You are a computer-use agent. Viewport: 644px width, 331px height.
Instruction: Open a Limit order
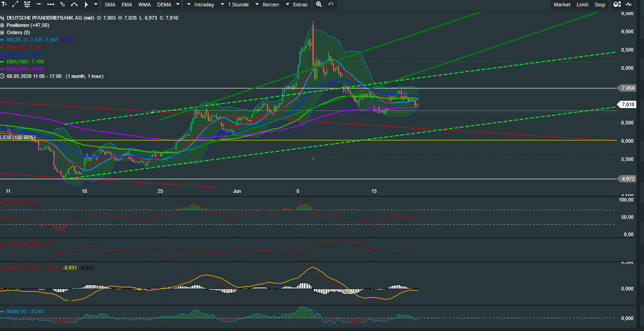point(583,5)
